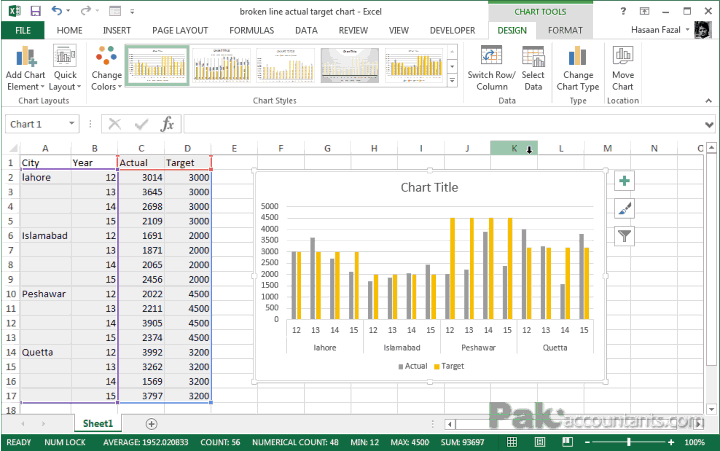The height and width of the screenshot is (451, 720).
Task: Open Chart Styles paintbrush button beside chart
Action: 624,209
